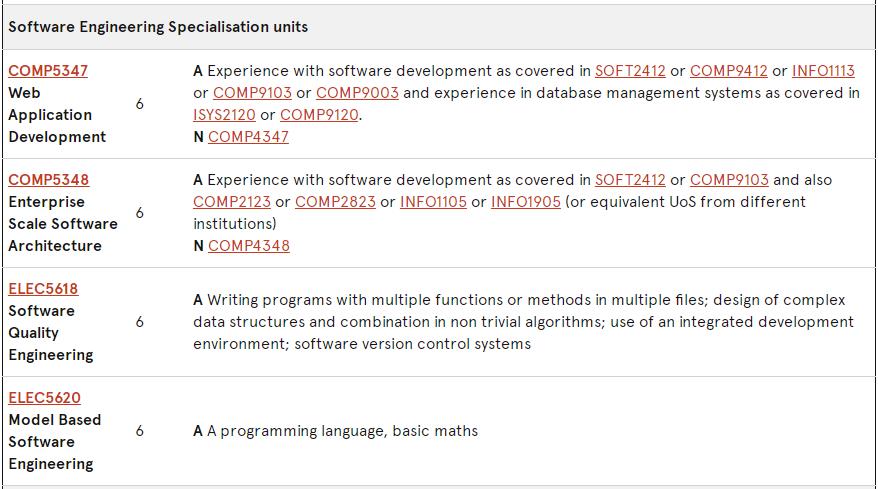This screenshot has height=489, width=878.
Task: Click the INFO1905 link
Action: pyautogui.click(x=525, y=202)
